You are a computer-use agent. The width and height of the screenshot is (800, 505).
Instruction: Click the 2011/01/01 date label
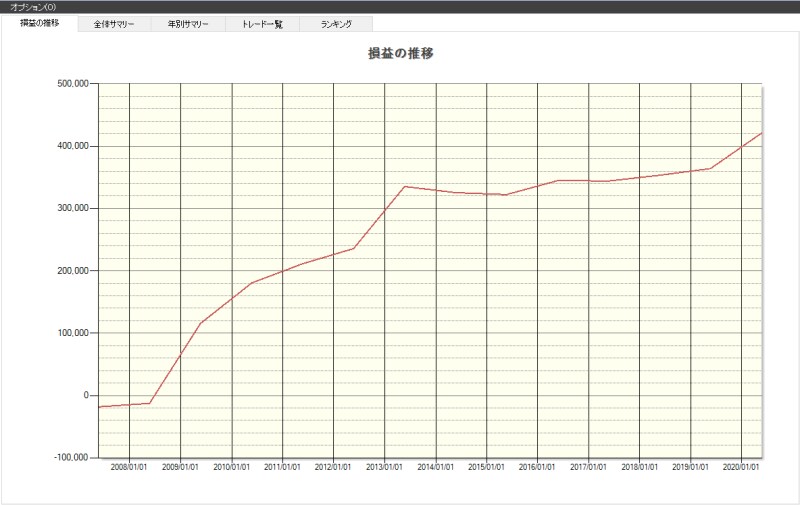pyautogui.click(x=282, y=467)
